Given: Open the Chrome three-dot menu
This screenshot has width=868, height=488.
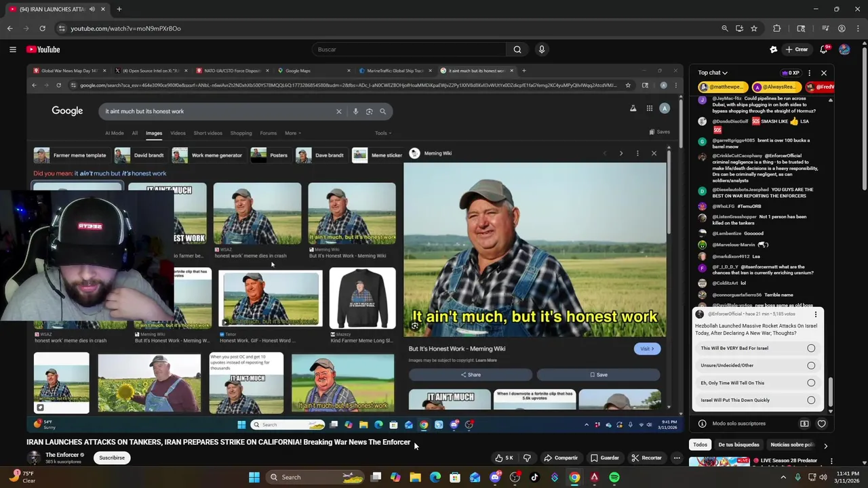Looking at the screenshot, I should coord(857,28).
